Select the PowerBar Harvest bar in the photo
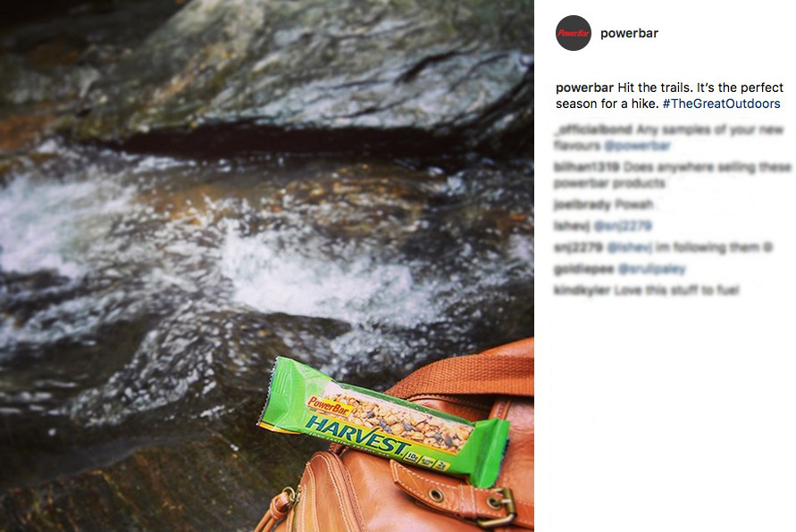The image size is (796, 532). coord(384,422)
